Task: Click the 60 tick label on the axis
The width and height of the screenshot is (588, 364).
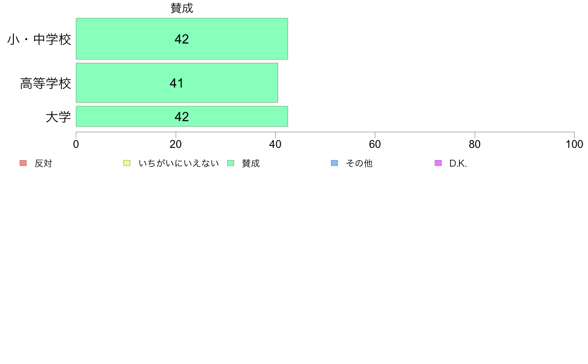Action: click(x=375, y=144)
